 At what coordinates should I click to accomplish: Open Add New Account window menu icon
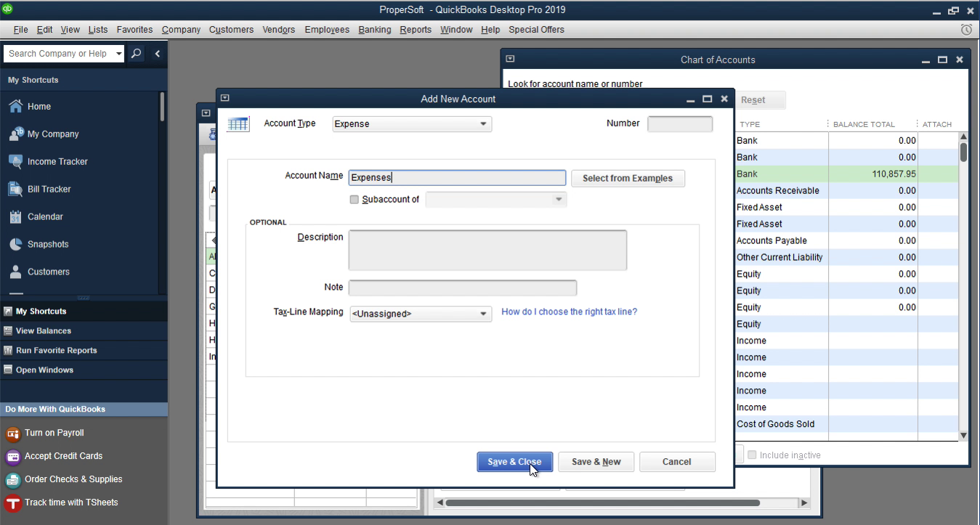point(224,98)
